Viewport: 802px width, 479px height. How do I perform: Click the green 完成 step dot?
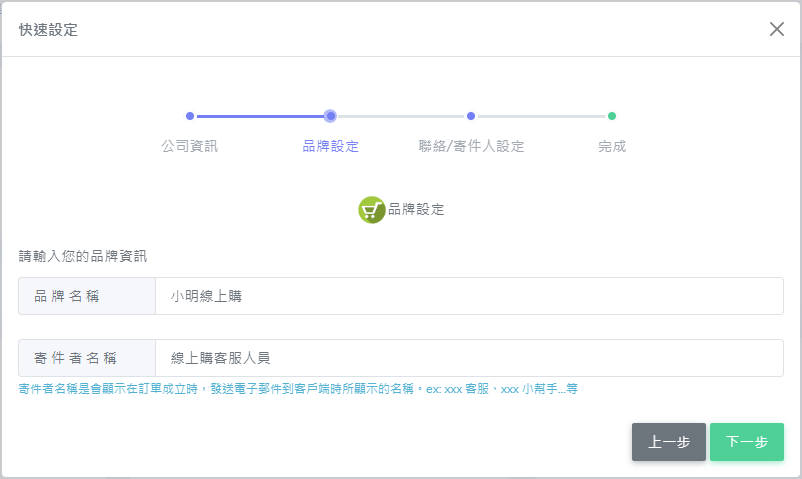tap(612, 116)
